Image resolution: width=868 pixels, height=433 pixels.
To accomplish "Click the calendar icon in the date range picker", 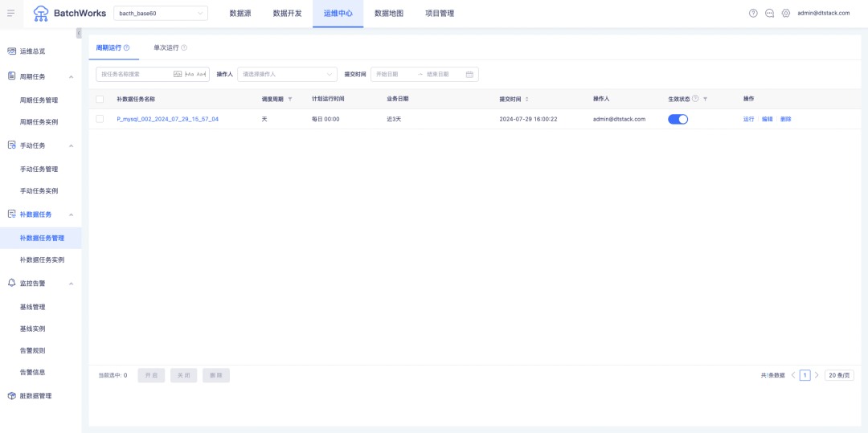I will tap(469, 75).
